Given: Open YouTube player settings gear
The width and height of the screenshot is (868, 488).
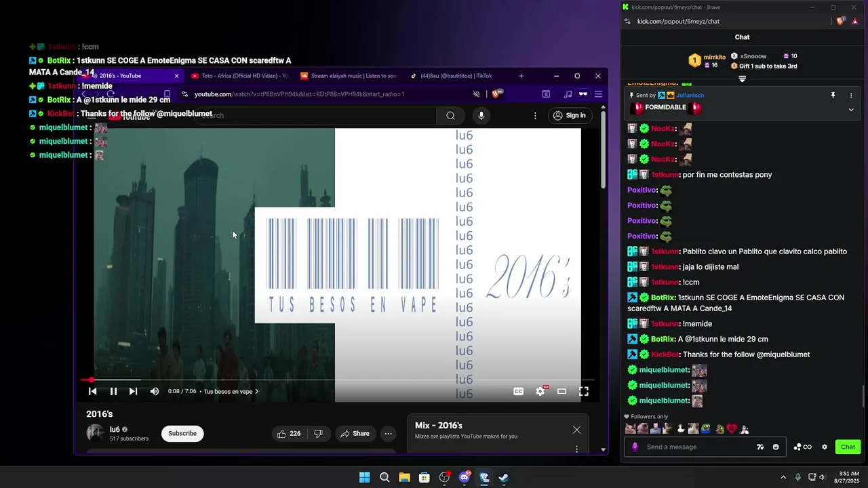Looking at the screenshot, I should tap(540, 391).
